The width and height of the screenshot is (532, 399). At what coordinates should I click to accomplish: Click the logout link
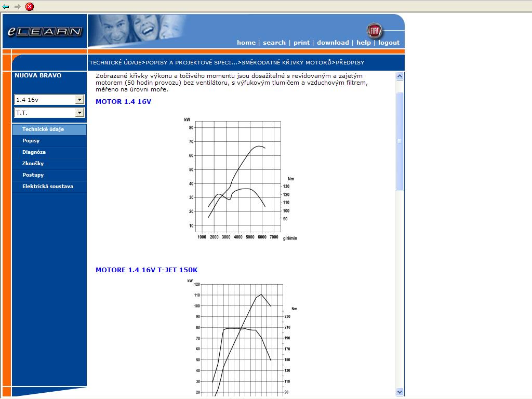[389, 43]
